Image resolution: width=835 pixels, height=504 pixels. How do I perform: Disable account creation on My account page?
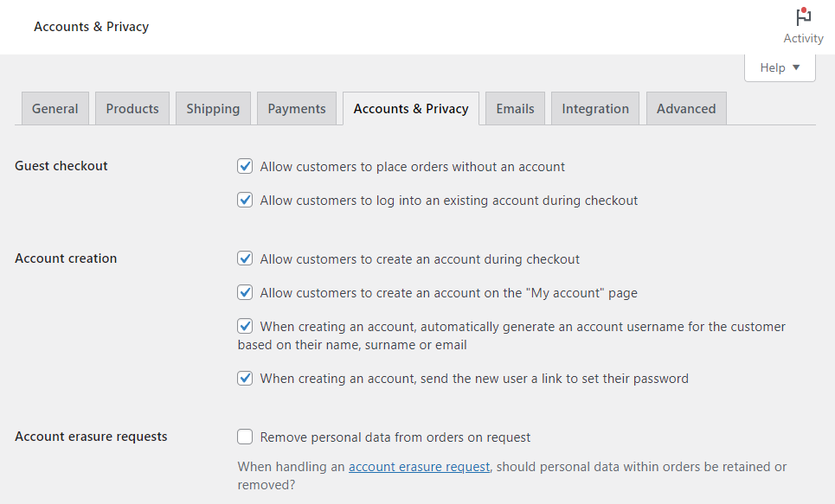[245, 292]
